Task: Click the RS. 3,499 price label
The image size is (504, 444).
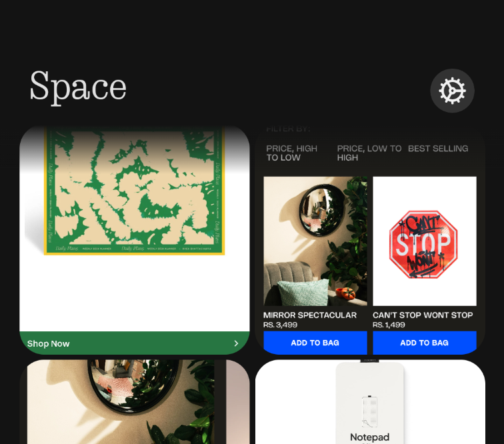Action: [x=280, y=325]
